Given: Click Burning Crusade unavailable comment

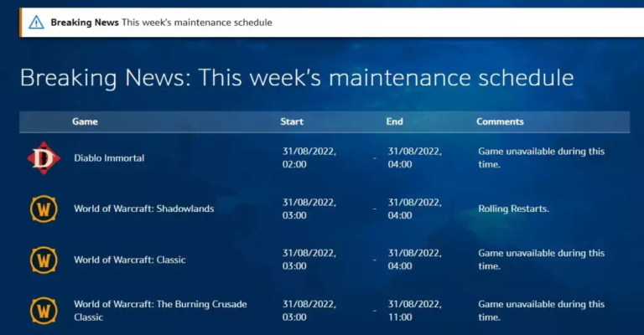Looking at the screenshot, I should click(x=542, y=311).
